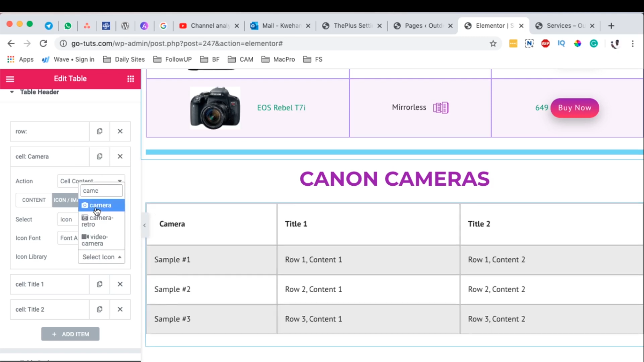The image size is (644, 362).
Task: Click the 'Row 3, Content 2' cell
Action: (x=552, y=319)
